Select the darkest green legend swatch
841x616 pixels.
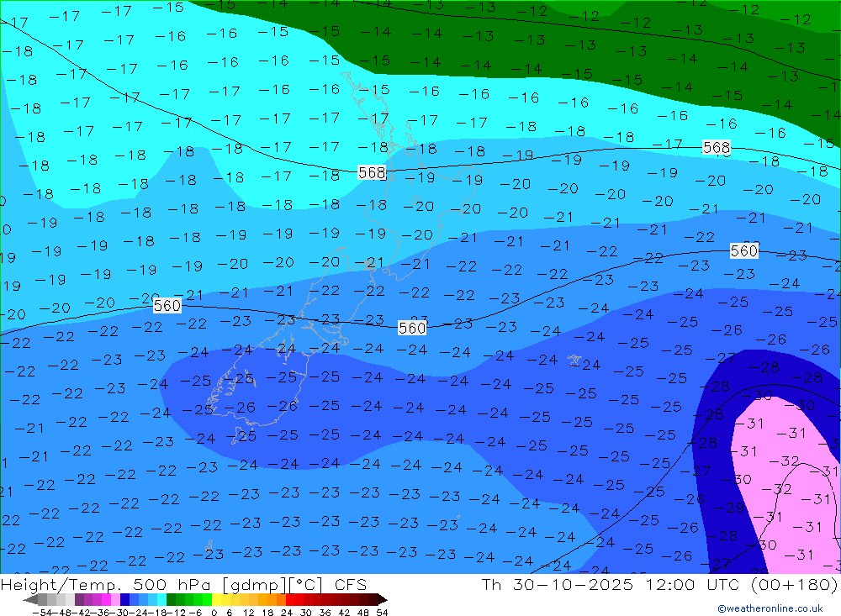tap(171, 599)
